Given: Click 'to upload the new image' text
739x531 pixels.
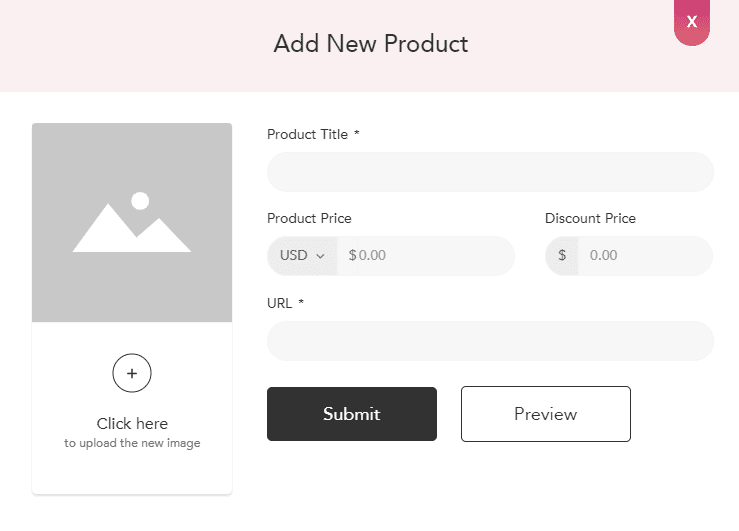Looking at the screenshot, I should click(x=132, y=443).
